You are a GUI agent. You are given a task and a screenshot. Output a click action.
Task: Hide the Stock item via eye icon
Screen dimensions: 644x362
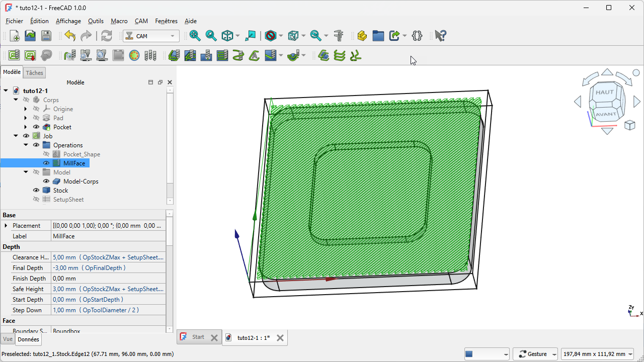pyautogui.click(x=36, y=191)
